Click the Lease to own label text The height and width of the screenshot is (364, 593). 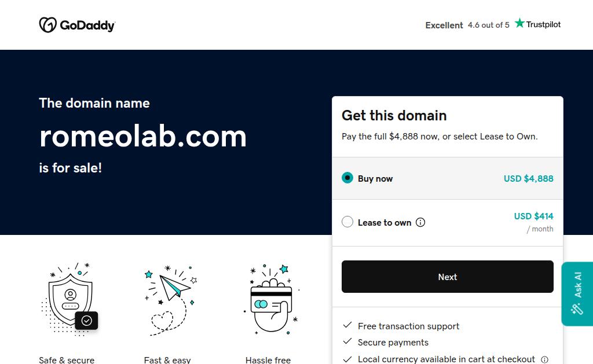click(385, 223)
